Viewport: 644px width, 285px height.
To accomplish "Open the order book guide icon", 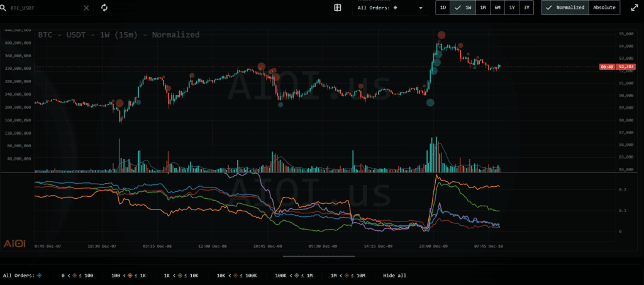I will click(338, 8).
